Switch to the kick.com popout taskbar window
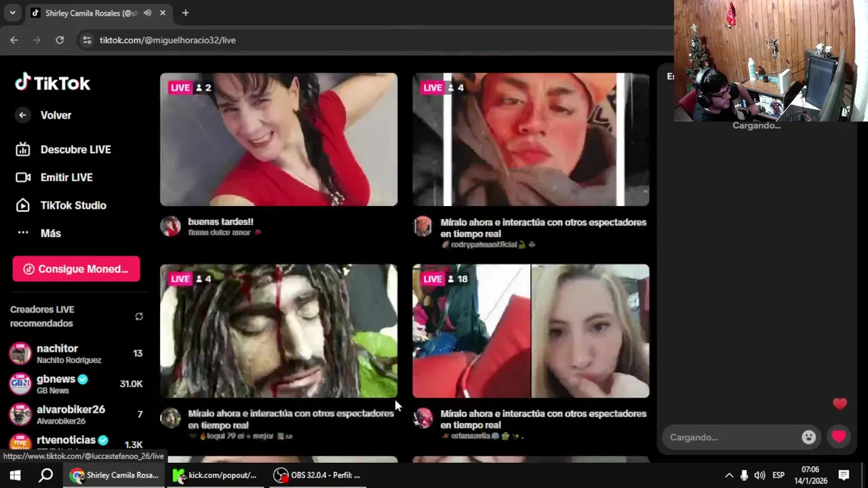 [216, 475]
